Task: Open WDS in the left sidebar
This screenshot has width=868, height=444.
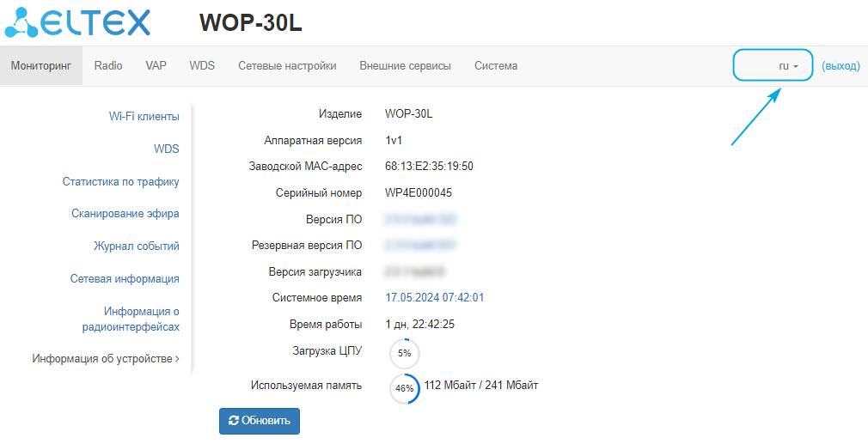Action: pos(167,149)
